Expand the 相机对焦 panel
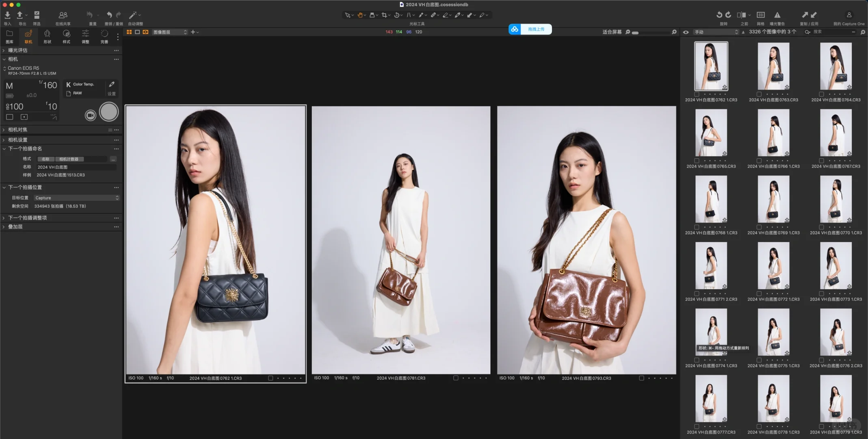 4,130
